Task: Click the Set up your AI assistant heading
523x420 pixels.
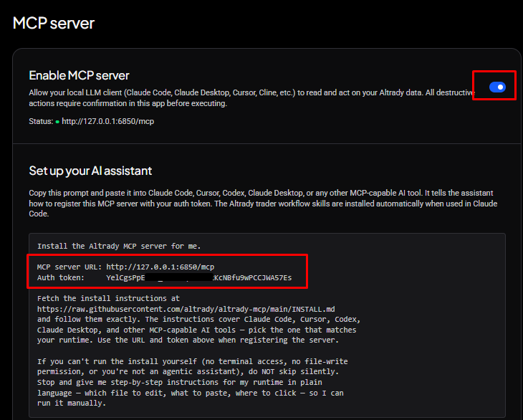Action: pyautogui.click(x=90, y=171)
